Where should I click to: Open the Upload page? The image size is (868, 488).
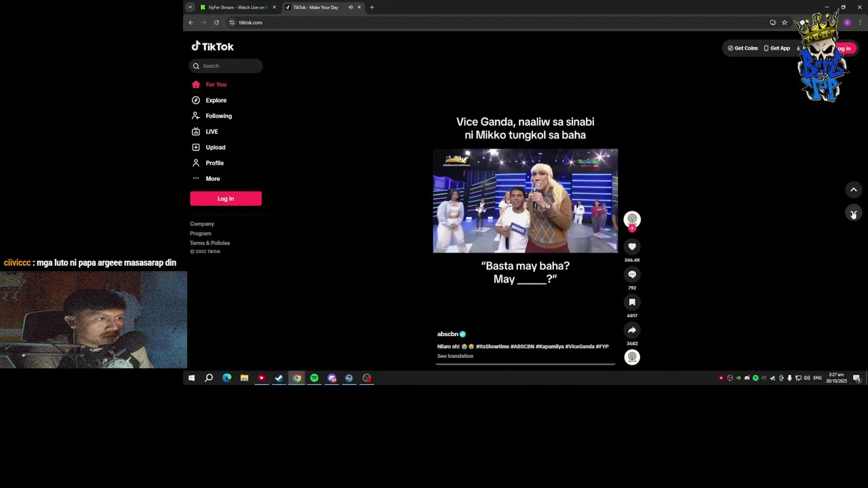pos(209,147)
